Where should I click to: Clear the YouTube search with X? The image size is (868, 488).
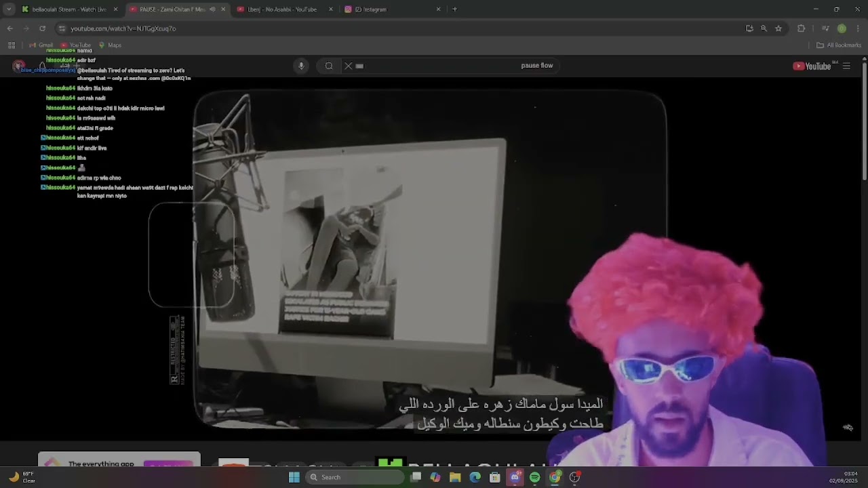click(349, 66)
